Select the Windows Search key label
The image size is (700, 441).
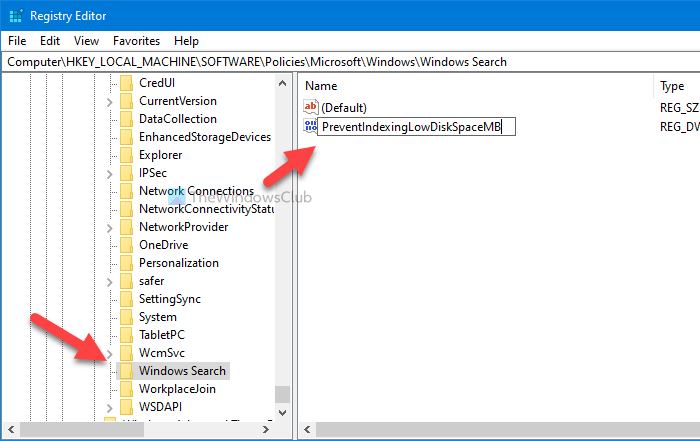[x=182, y=371]
